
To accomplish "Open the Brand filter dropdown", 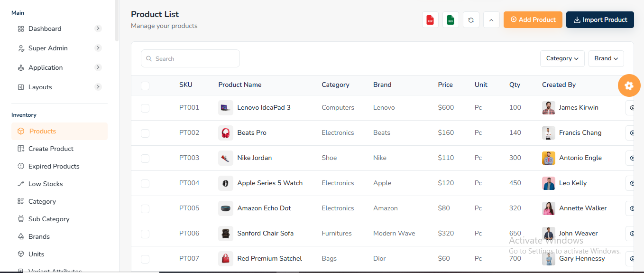I will point(606,58).
